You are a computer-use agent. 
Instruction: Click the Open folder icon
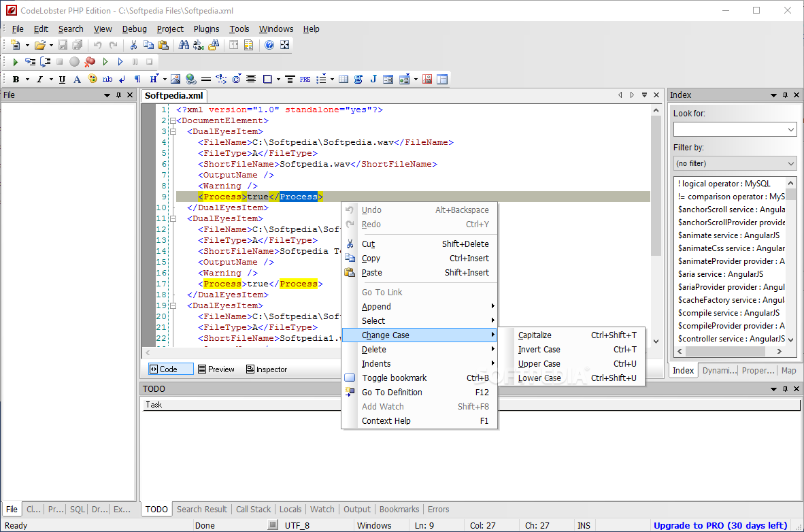click(39, 45)
